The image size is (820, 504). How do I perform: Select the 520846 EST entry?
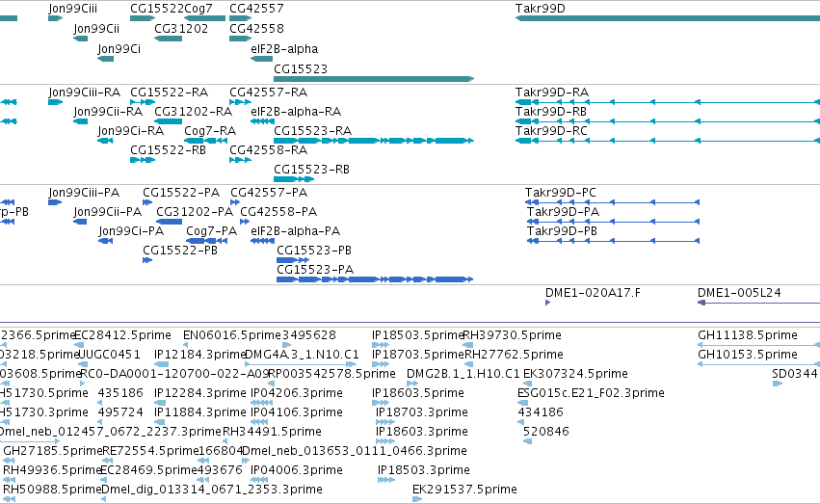528,441
